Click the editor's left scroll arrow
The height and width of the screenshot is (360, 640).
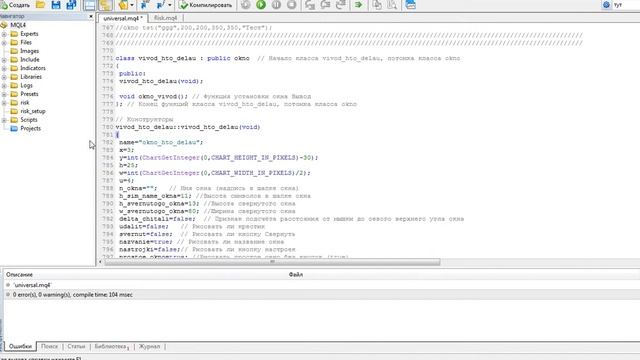tap(100, 262)
